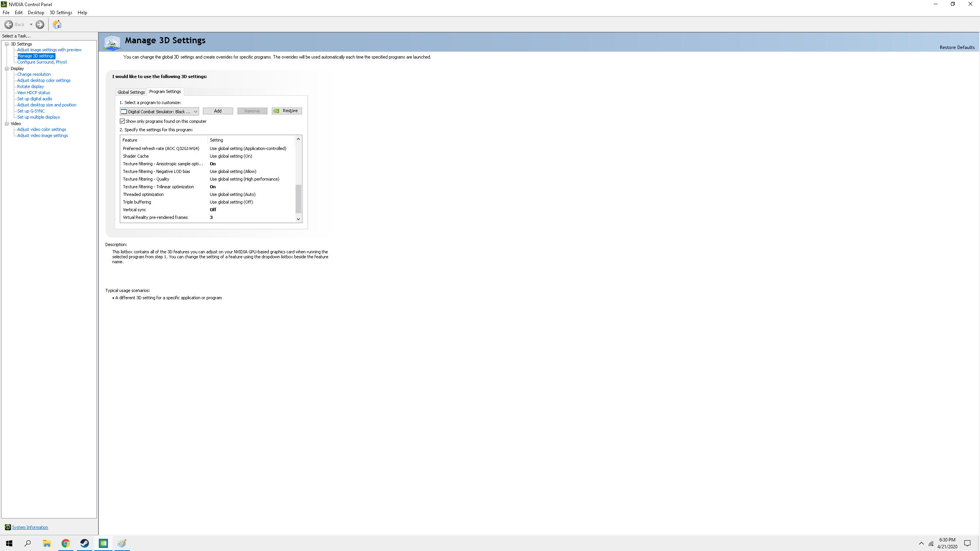Click NVIDIA Control Panel taskbar icon
The image size is (980, 551).
pos(103,543)
